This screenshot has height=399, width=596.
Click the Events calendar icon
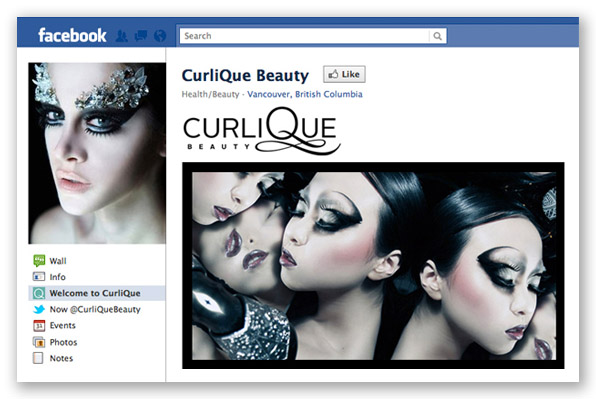pyautogui.click(x=39, y=326)
